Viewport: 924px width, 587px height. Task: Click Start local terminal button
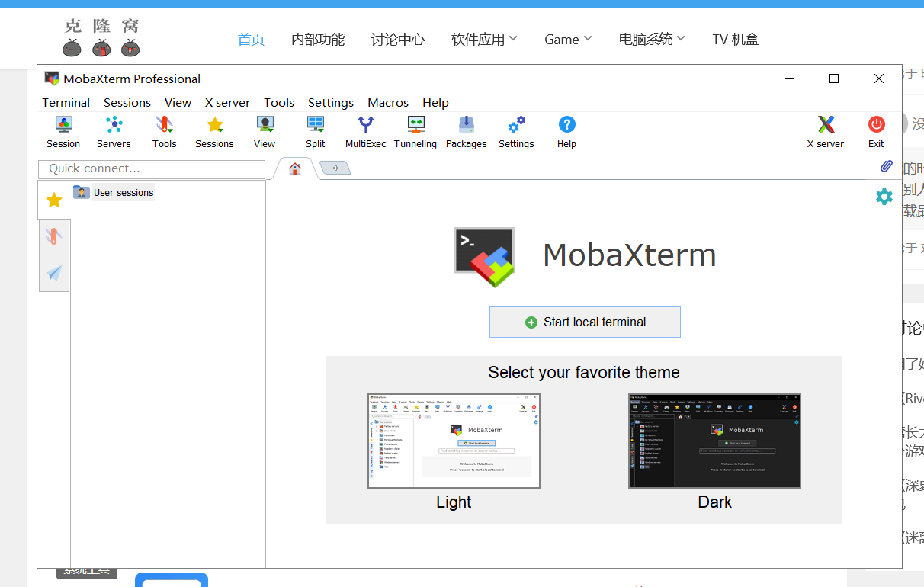coord(585,322)
